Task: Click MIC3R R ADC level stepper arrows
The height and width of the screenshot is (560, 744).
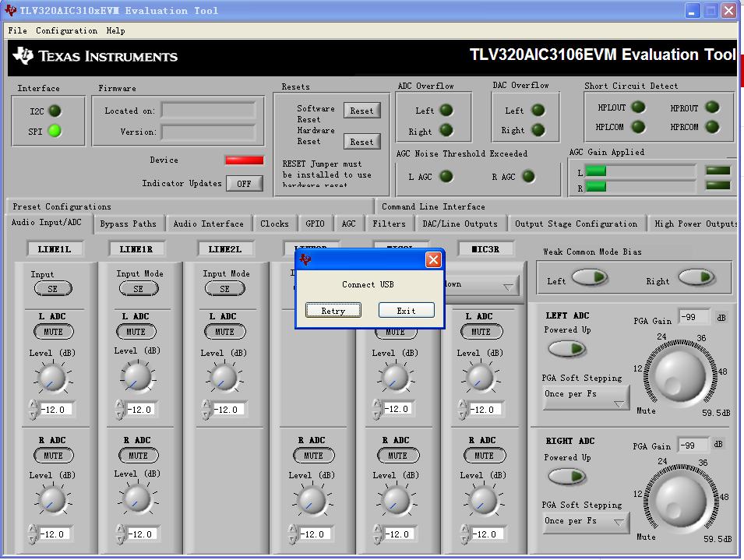Action: pos(464,534)
